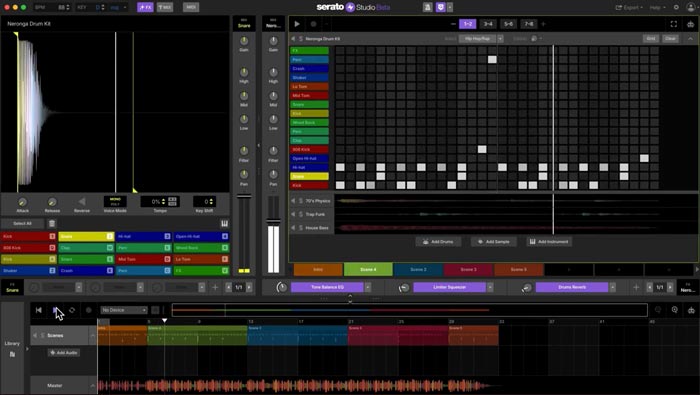Toggle Mono/Poly voice mode

[115, 201]
